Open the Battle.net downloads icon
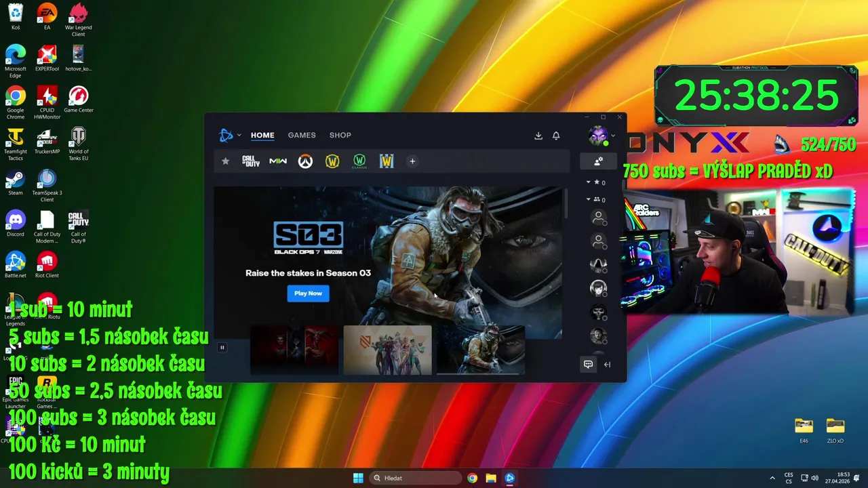This screenshot has width=868, height=488. tap(538, 136)
